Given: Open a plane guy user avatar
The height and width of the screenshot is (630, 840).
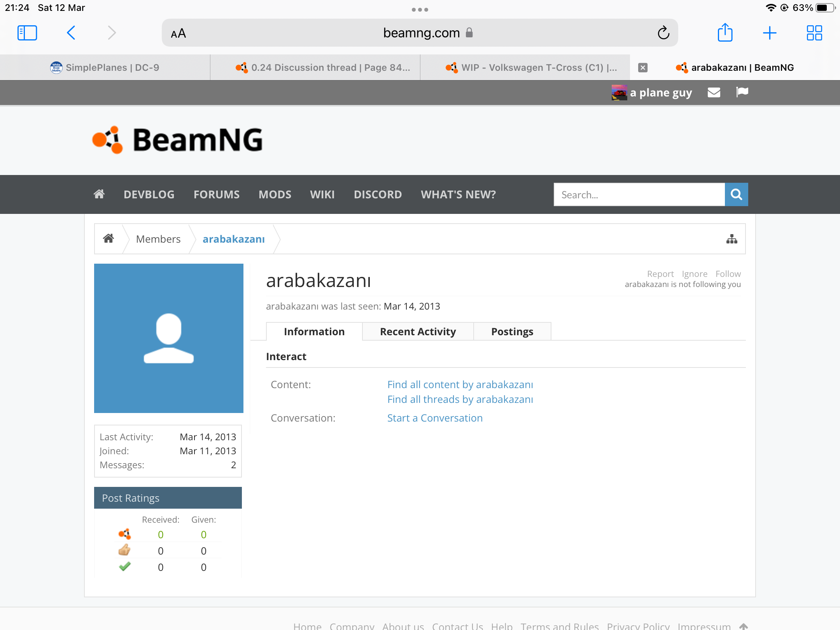Looking at the screenshot, I should click(x=619, y=93).
